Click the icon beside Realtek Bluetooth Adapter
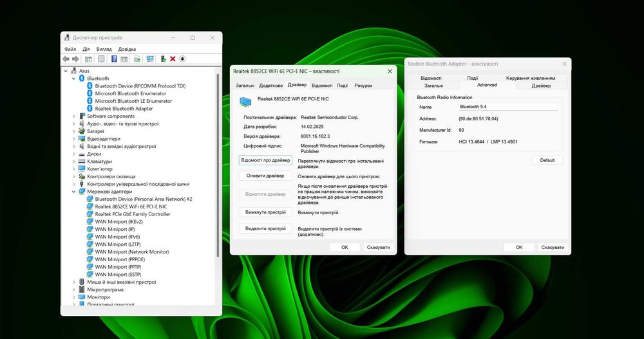The width and height of the screenshot is (644, 339). (x=90, y=108)
